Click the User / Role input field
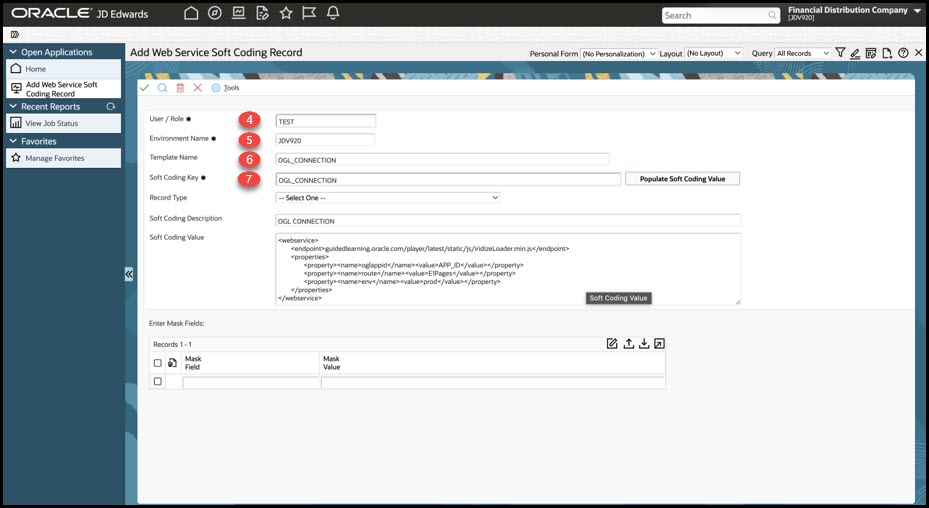 click(x=326, y=121)
